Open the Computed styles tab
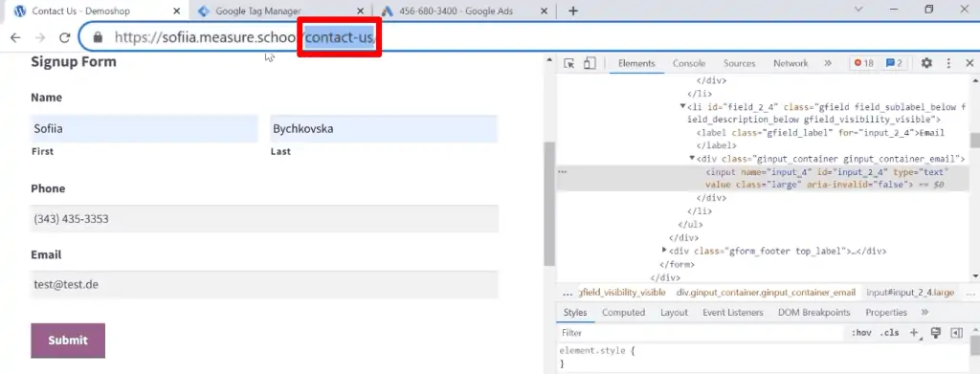 [623, 312]
